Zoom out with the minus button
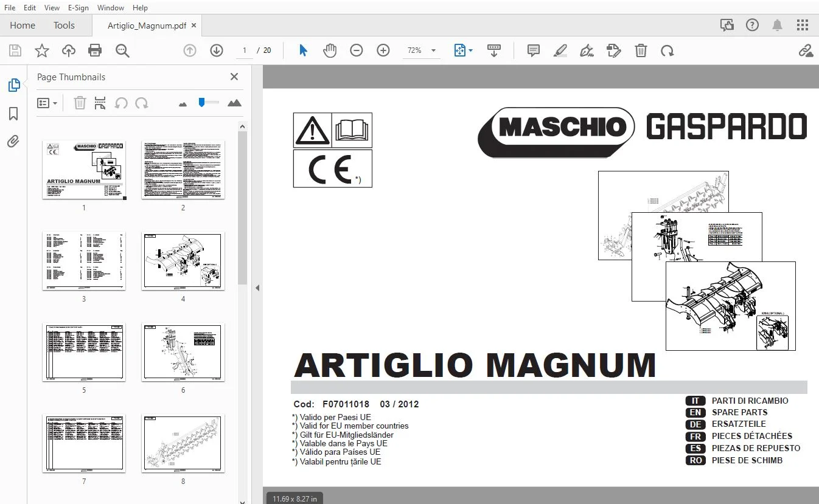Screen dimensions: 819x504 [357, 50]
